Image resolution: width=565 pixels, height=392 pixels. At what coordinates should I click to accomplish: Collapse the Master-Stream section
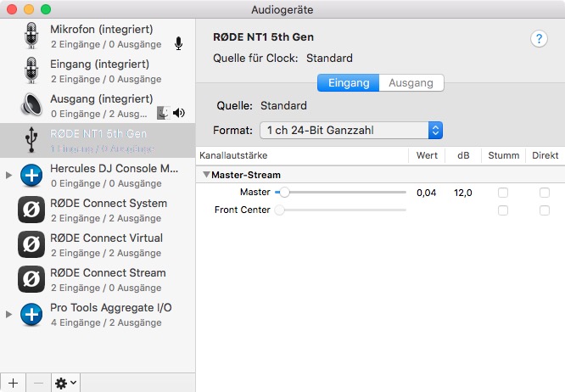206,175
